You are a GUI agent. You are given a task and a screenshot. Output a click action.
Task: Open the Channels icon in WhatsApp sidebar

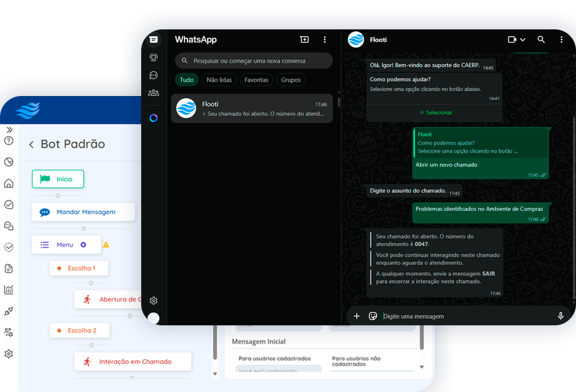click(154, 75)
